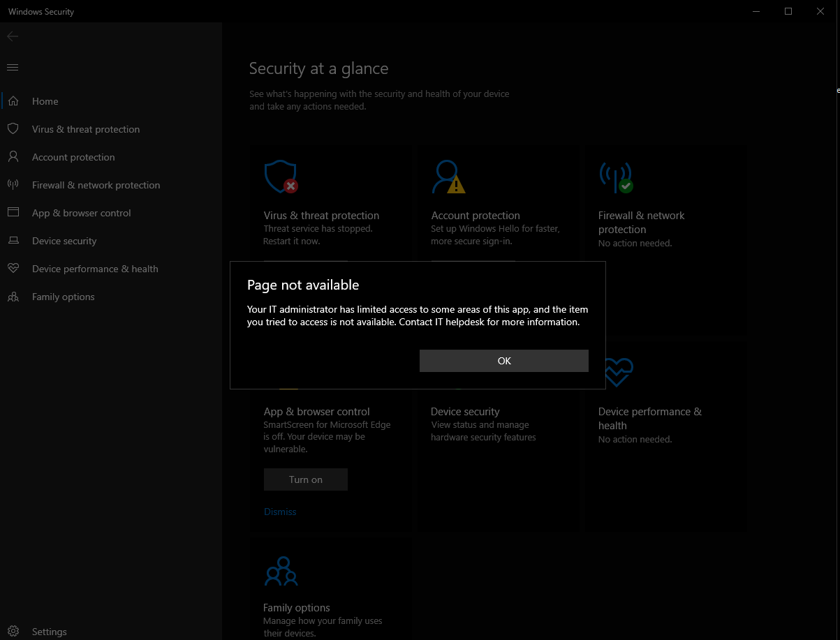
Task: Click the family icon beside Family options
Action: 13,297
